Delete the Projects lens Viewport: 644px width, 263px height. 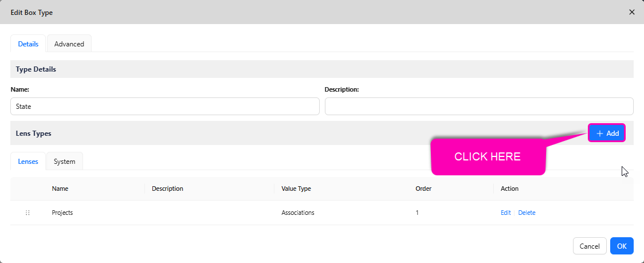pyautogui.click(x=527, y=213)
